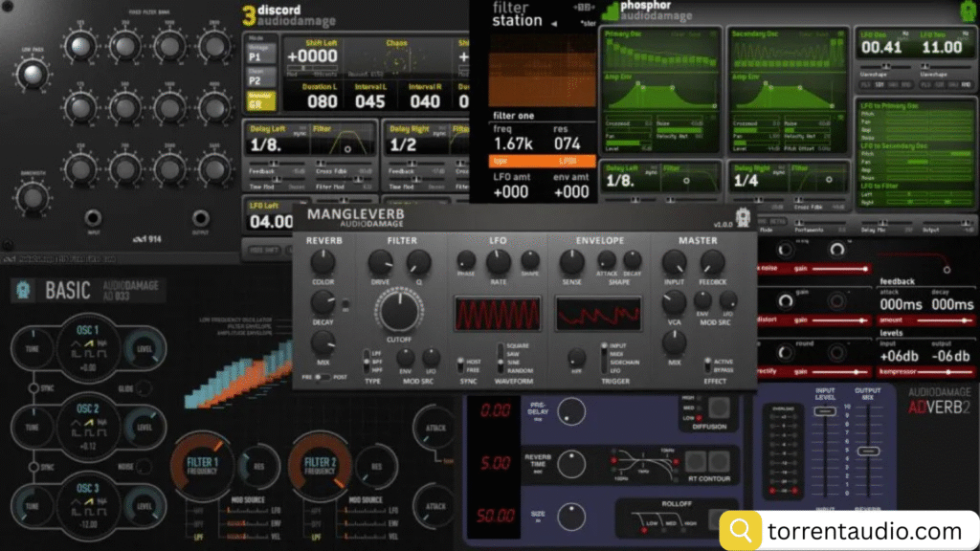Click the Basic synth logo icon
This screenshot has height=551, width=980.
(25, 291)
